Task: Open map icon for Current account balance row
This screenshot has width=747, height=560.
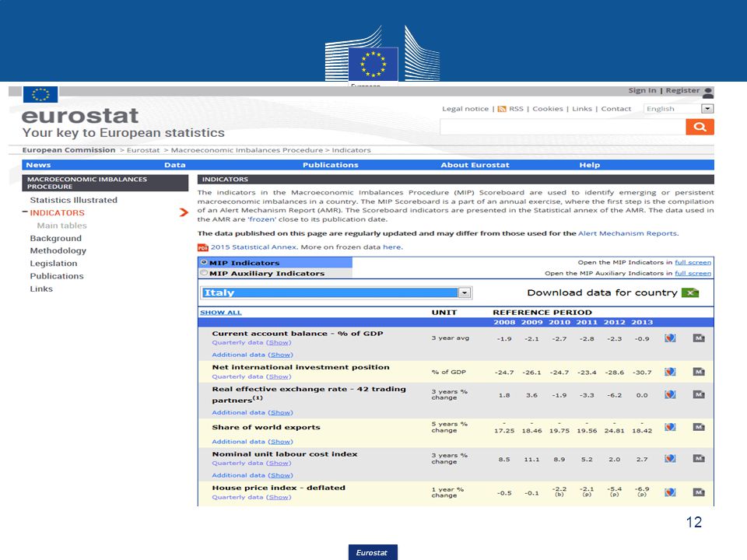Action: coord(670,338)
